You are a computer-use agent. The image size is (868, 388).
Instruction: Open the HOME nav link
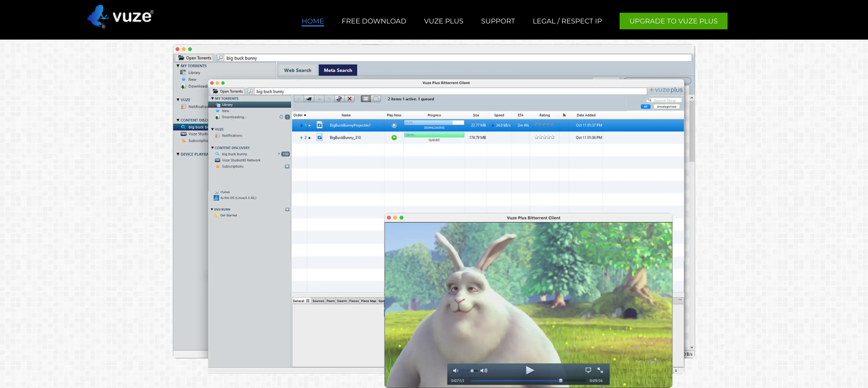(x=313, y=21)
